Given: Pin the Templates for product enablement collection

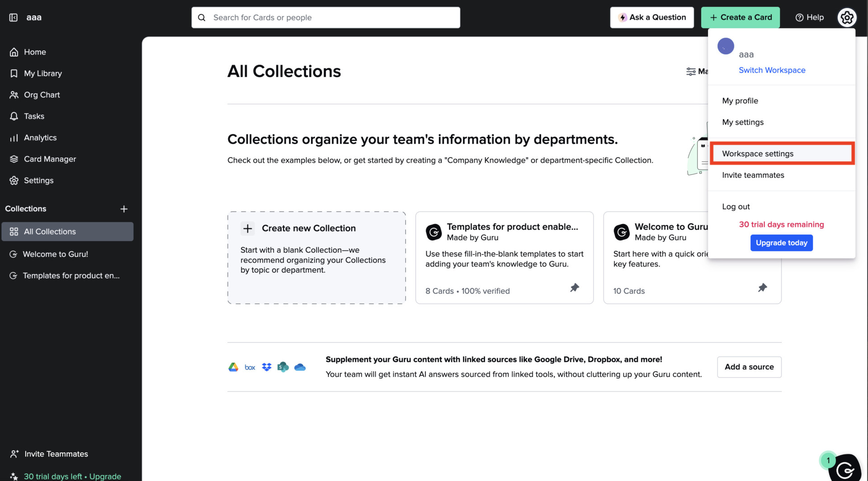Looking at the screenshot, I should pyautogui.click(x=575, y=288).
